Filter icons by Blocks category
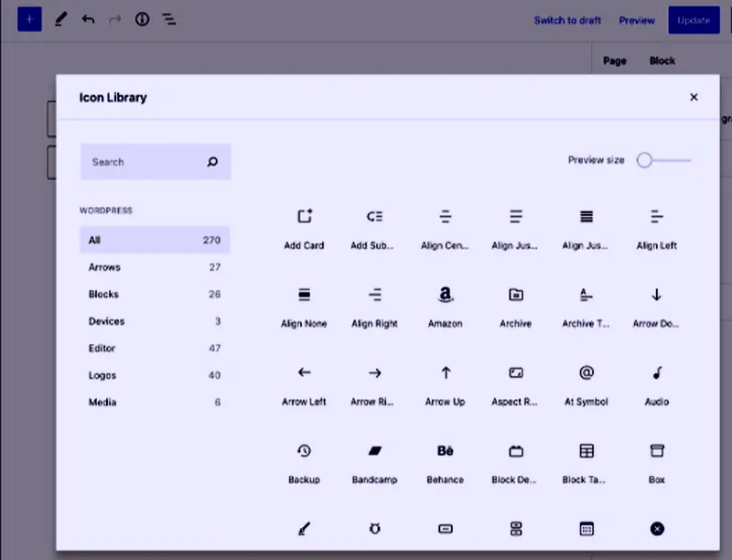 [x=155, y=294]
